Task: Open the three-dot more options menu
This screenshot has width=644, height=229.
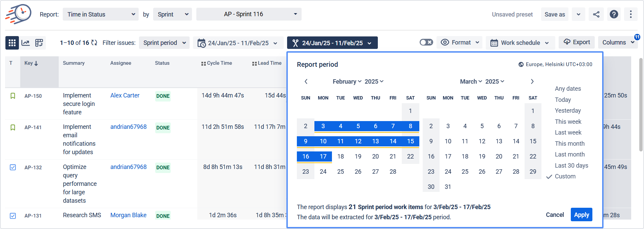Action: pyautogui.click(x=631, y=15)
